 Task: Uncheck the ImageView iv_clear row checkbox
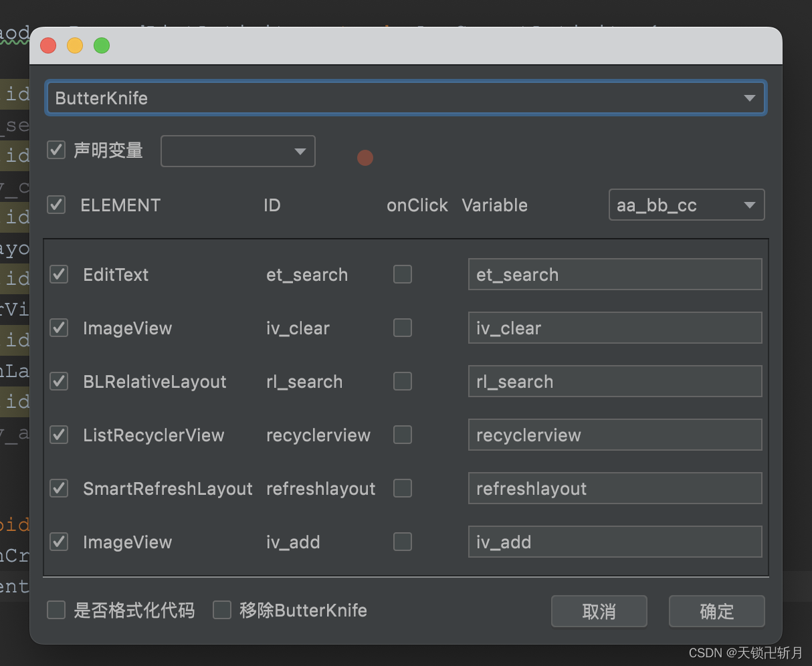click(x=58, y=328)
